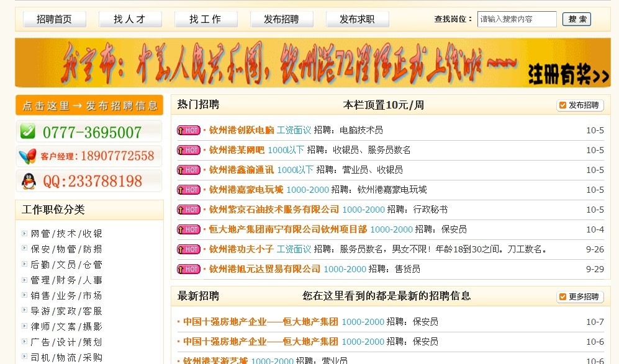Open 发布招聘 in the top navigation
This screenshot has height=364, width=619.
point(282,19)
